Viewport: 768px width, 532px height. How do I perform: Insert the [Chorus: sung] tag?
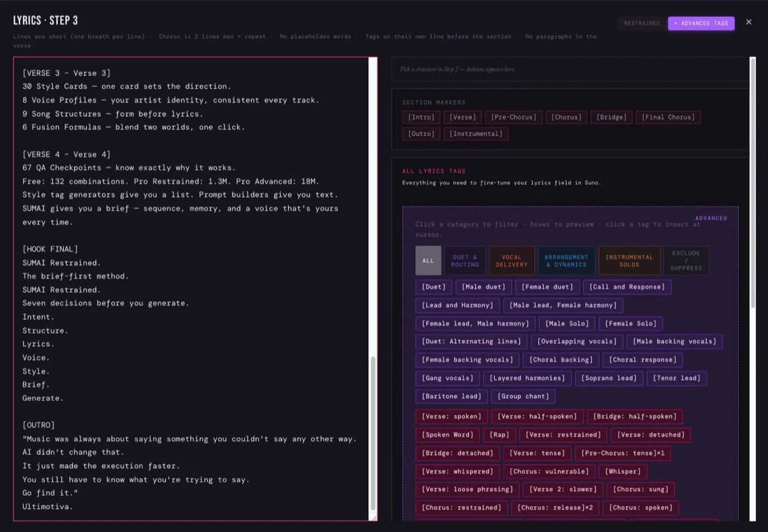(641, 489)
